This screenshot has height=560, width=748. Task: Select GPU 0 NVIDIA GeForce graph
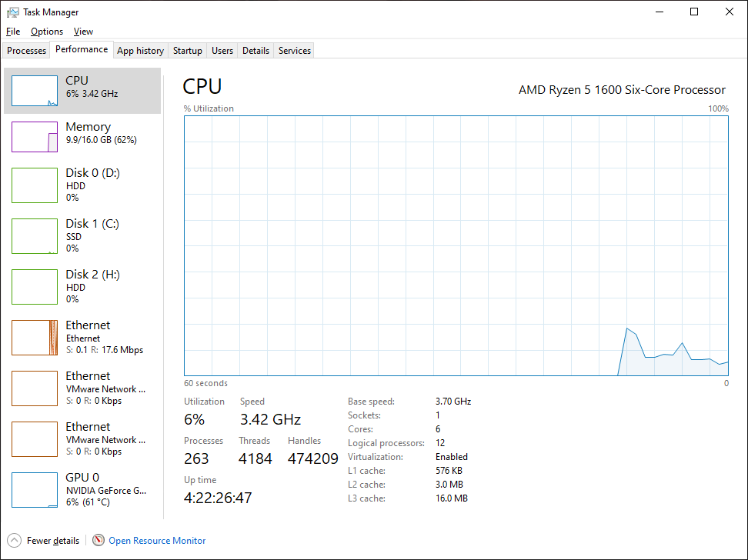coord(35,490)
